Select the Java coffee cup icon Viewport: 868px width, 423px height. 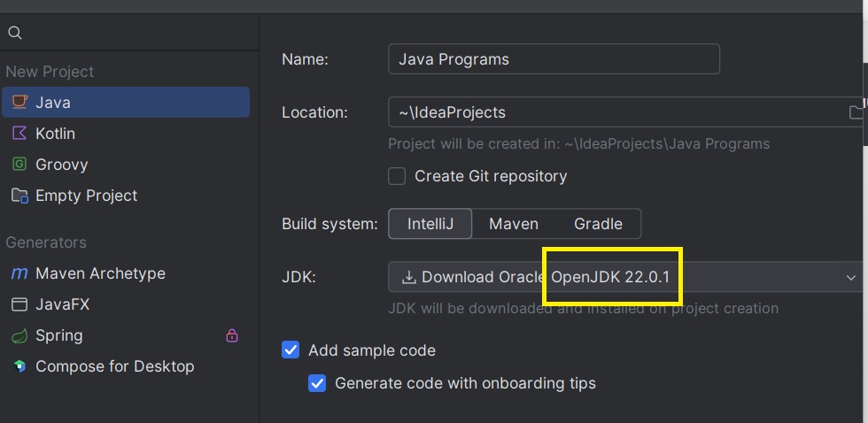click(19, 103)
